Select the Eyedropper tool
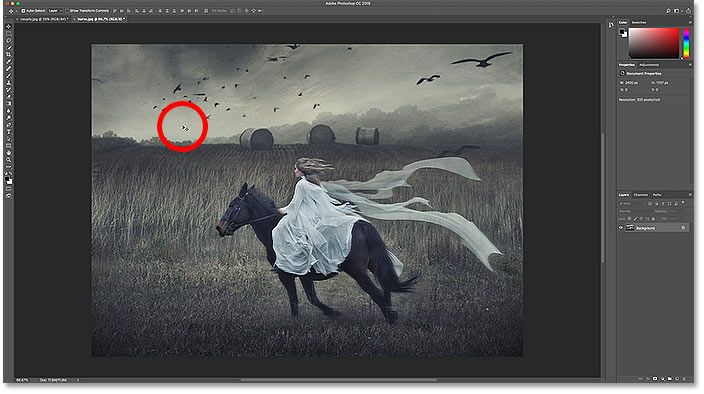Screen dimensions: 704x394 tap(9, 61)
